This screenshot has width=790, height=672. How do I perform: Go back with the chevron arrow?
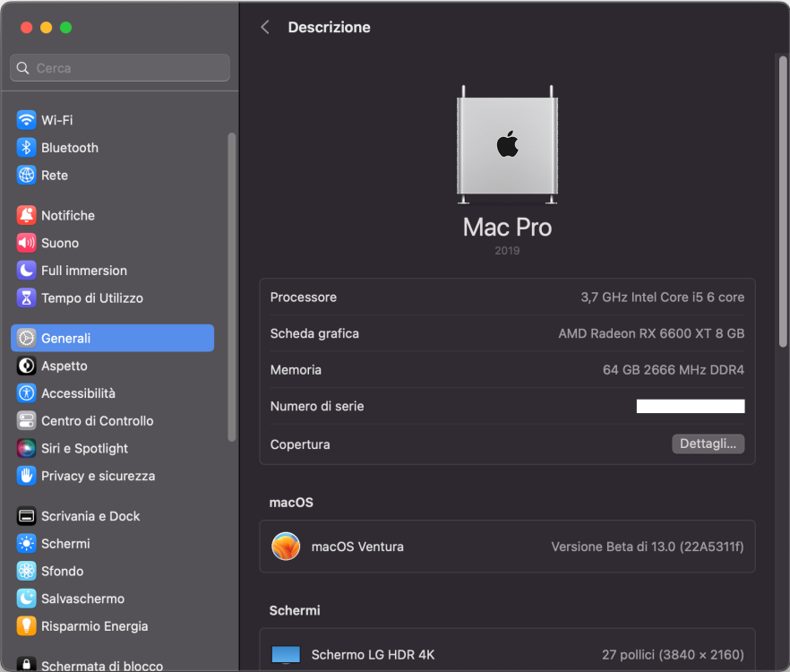point(265,27)
